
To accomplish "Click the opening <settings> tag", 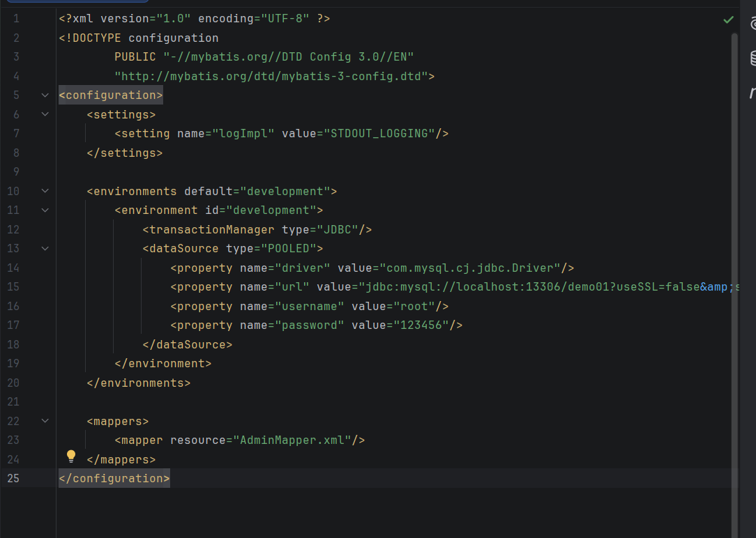I will (121, 114).
